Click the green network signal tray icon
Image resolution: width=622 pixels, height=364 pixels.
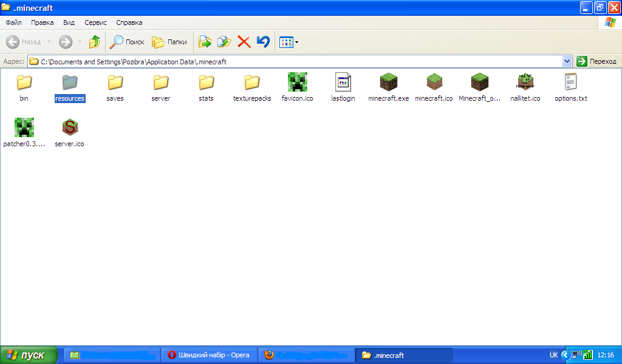588,355
